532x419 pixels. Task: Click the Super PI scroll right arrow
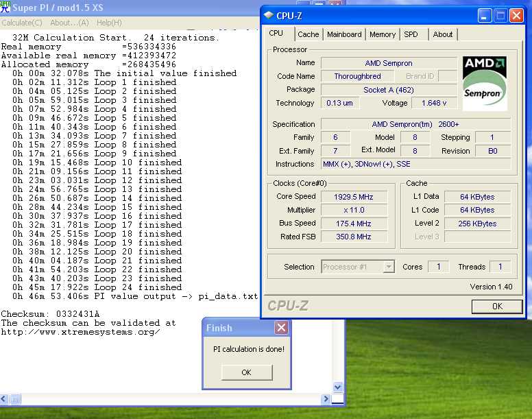(326, 398)
